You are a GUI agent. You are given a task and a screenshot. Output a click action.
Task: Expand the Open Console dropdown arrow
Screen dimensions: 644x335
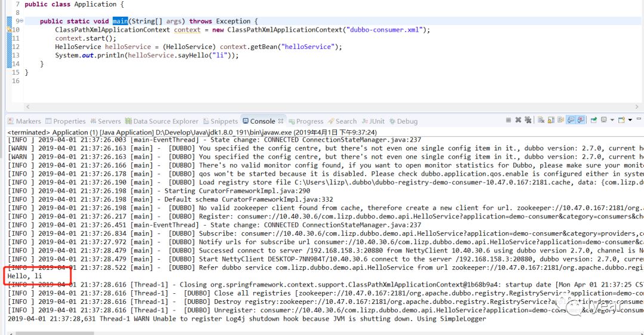coord(630,120)
